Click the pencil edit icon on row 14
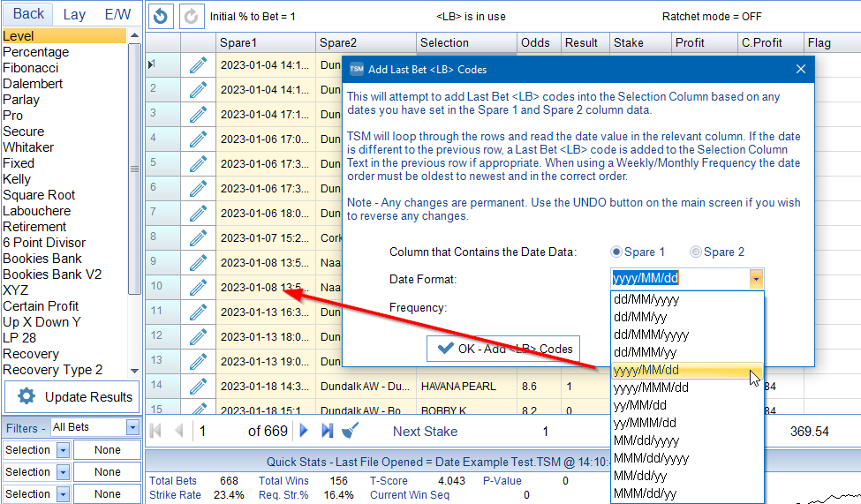The height and width of the screenshot is (504, 861). click(198, 386)
